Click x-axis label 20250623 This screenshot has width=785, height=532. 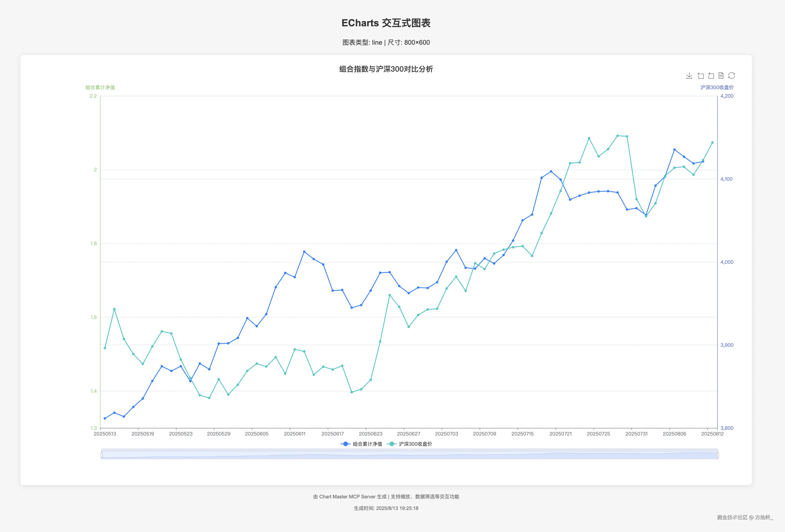(x=370, y=434)
